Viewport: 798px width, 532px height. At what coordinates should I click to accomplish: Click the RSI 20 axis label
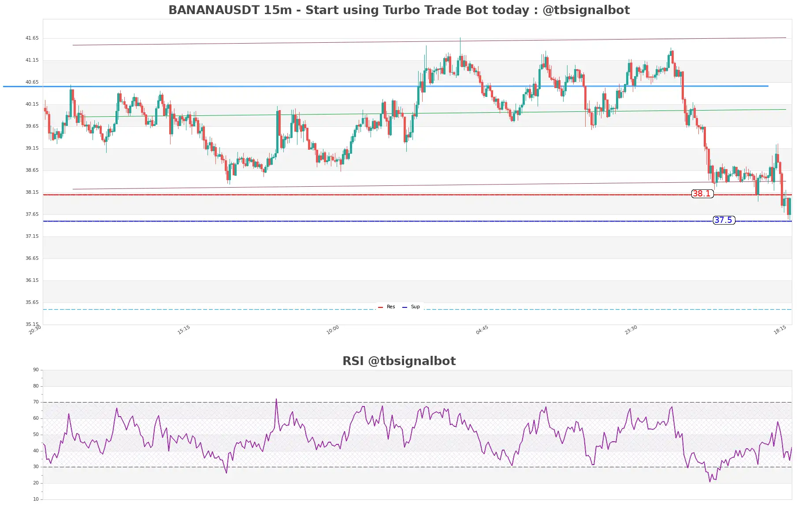tap(36, 483)
